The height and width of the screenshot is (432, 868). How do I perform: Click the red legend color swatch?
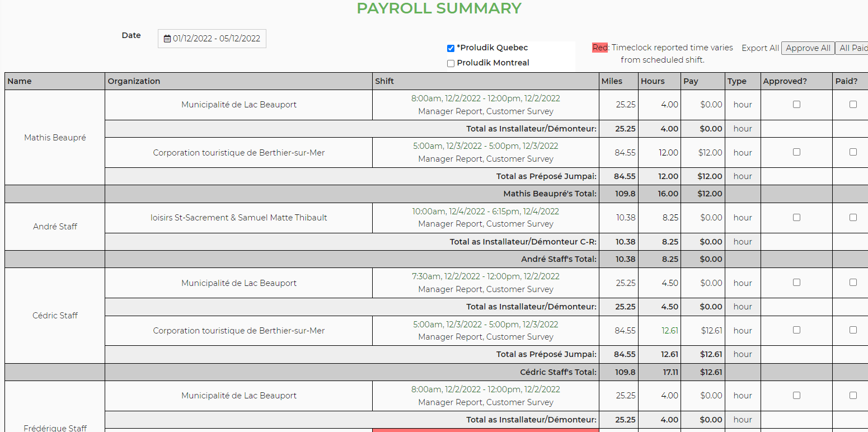pos(600,48)
